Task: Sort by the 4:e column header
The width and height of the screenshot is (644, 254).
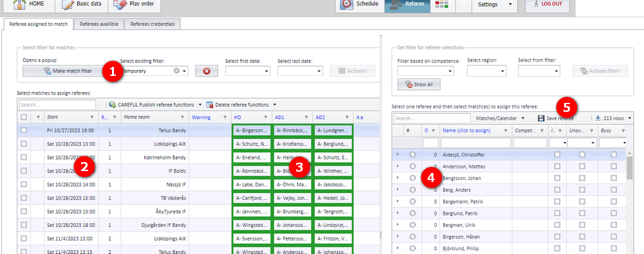Action: pyautogui.click(x=360, y=118)
